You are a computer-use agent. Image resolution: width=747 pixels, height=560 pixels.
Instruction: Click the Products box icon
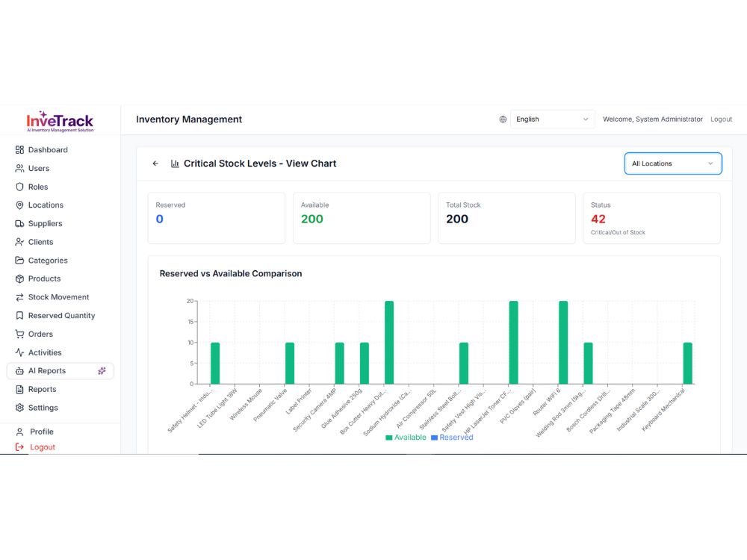coord(19,279)
